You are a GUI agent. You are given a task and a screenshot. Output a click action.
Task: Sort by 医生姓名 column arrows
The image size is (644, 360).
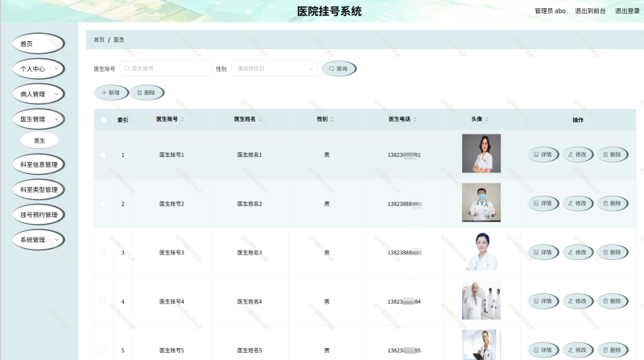[260, 119]
